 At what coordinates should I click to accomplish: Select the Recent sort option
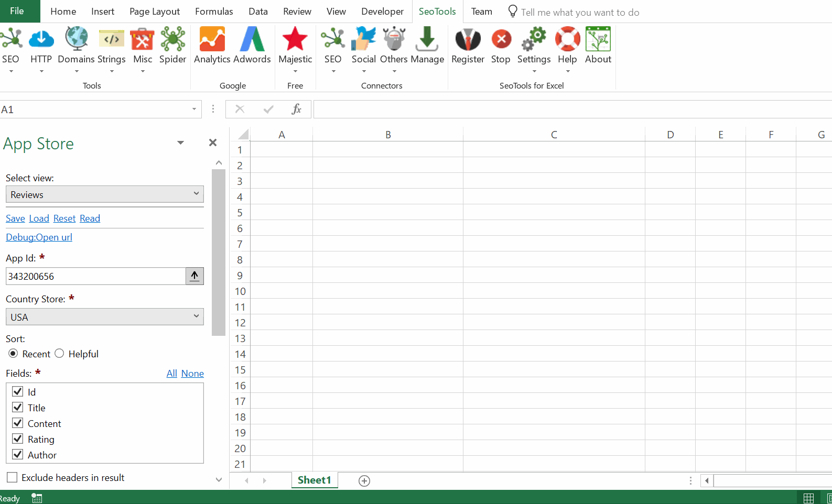pyautogui.click(x=13, y=354)
